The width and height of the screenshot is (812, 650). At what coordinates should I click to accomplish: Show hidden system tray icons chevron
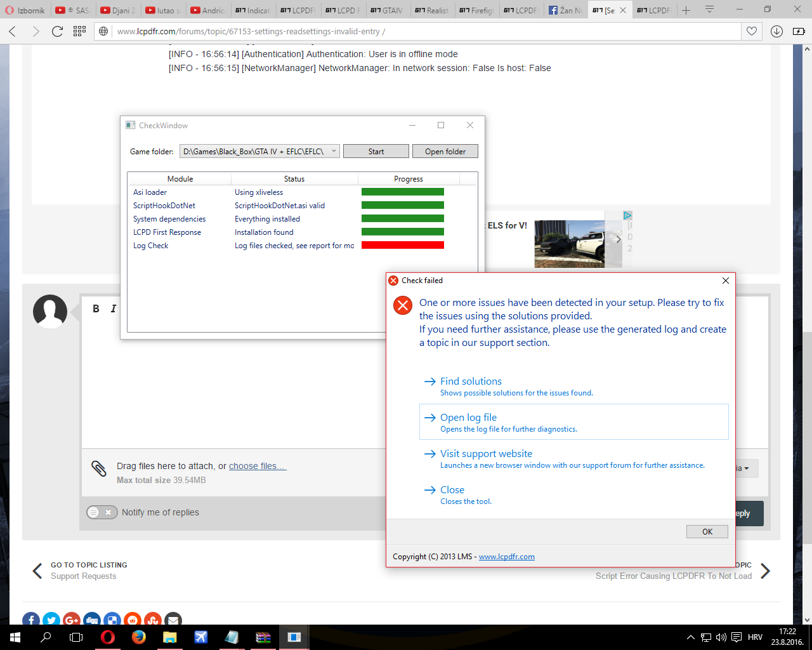click(690, 637)
